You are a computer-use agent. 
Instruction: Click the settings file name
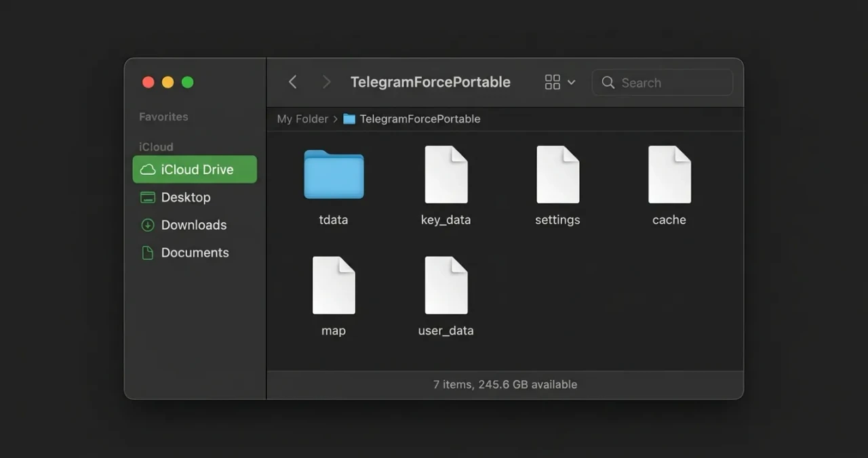pos(557,220)
